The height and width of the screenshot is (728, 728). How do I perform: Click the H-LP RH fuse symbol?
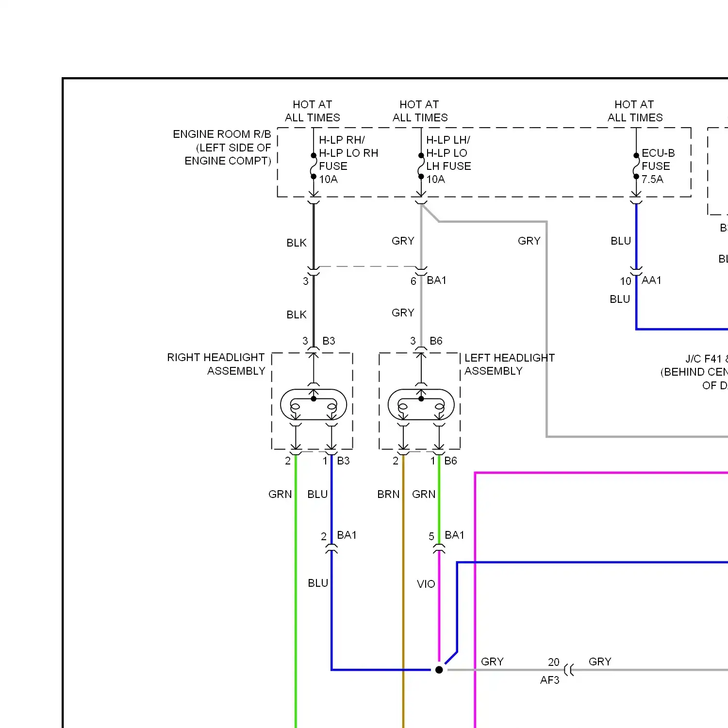coord(314,166)
